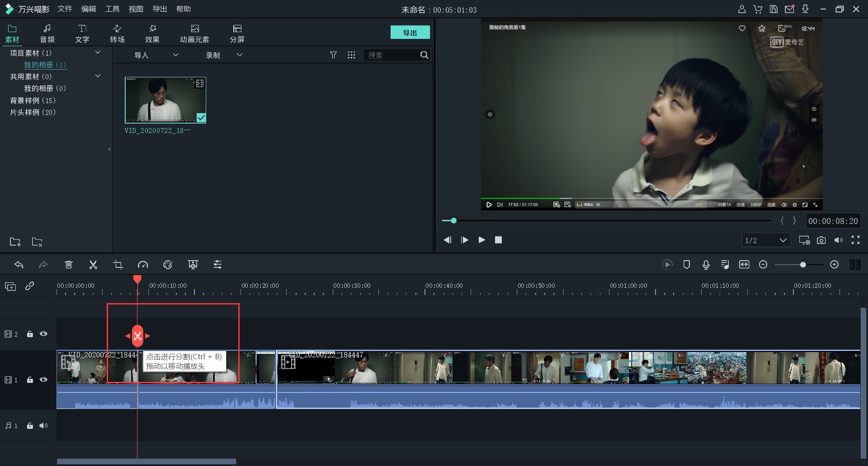Take a snapshot with camera icon
The image size is (868, 466).
pos(821,240)
